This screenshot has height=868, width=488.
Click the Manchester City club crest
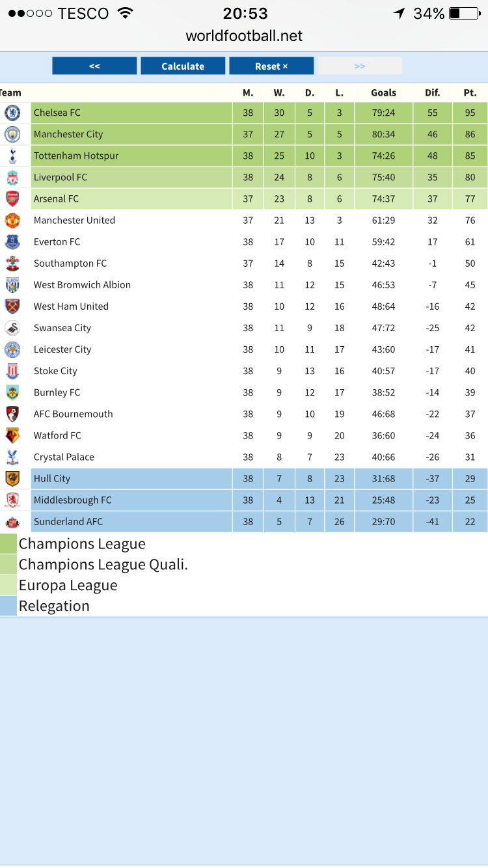pos(12,134)
